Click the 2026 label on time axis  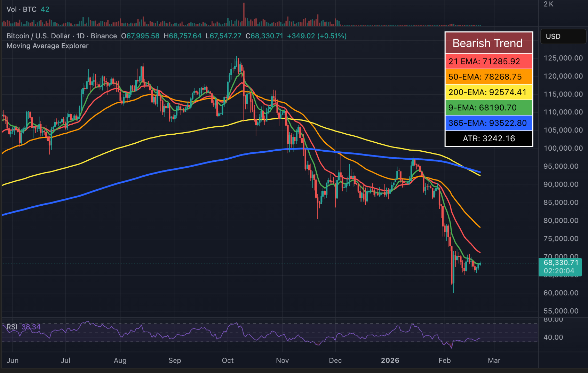pyautogui.click(x=390, y=360)
